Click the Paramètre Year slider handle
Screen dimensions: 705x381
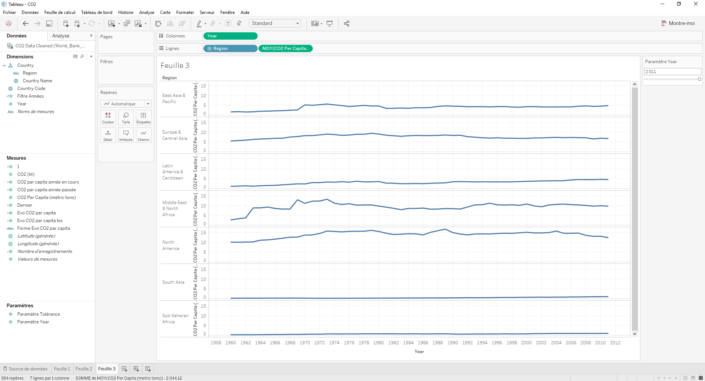tap(700, 79)
